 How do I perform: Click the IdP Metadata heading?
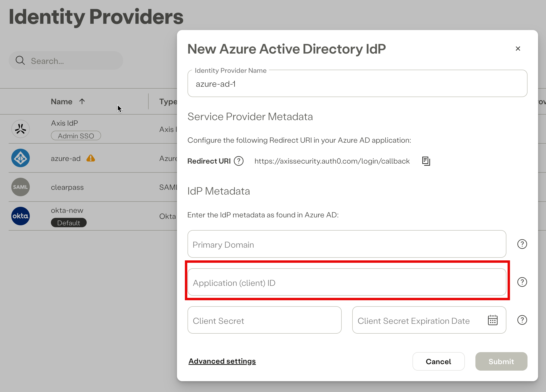(x=218, y=191)
